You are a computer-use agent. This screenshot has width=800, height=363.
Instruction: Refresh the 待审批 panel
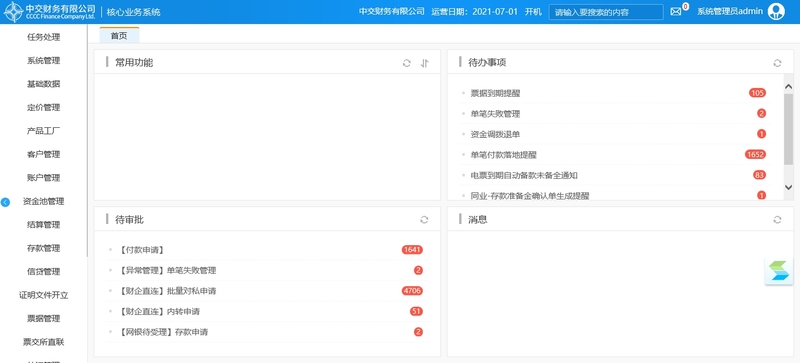(424, 220)
